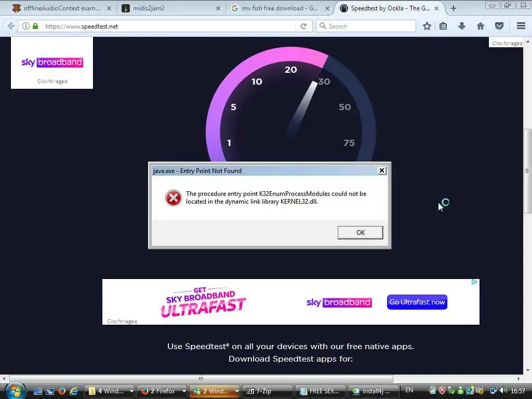Image resolution: width=532 pixels, height=399 pixels.
Task: Click the Pocket save icon
Action: click(x=499, y=26)
